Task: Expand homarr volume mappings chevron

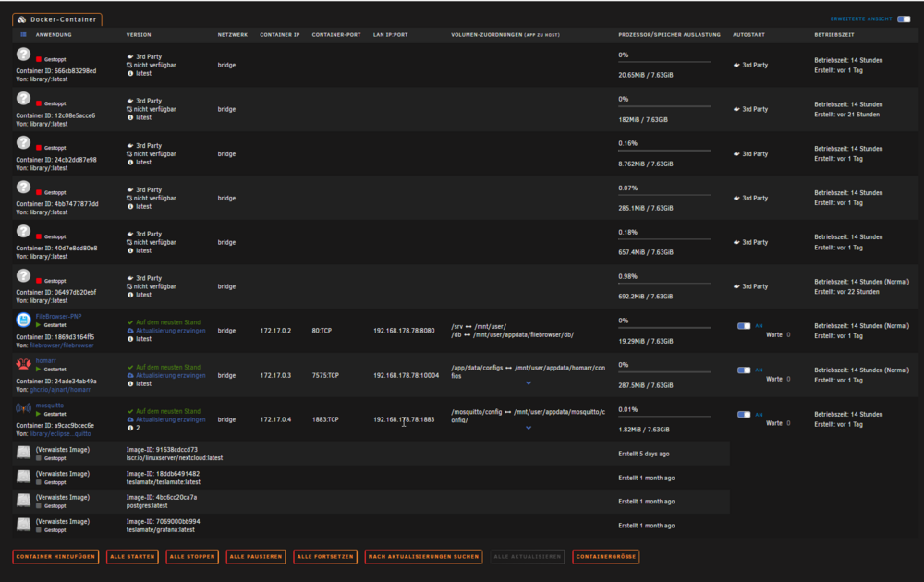Action: [x=529, y=382]
